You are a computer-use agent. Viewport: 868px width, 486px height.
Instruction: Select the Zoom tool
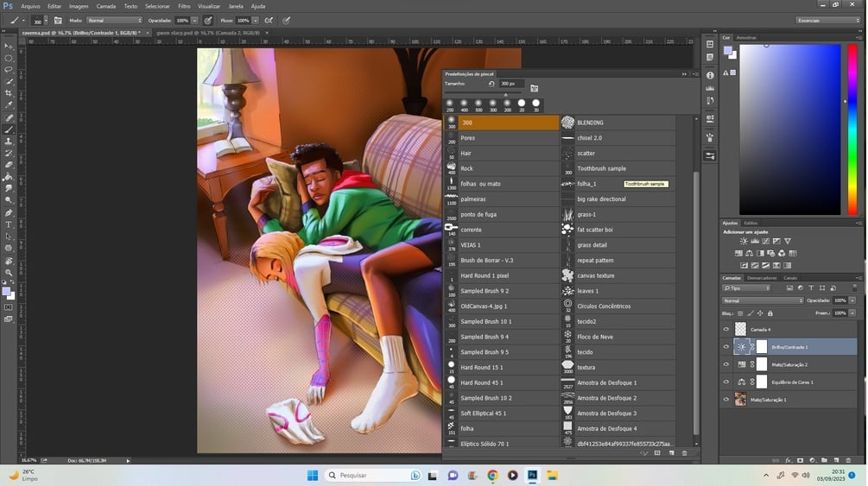[9, 272]
